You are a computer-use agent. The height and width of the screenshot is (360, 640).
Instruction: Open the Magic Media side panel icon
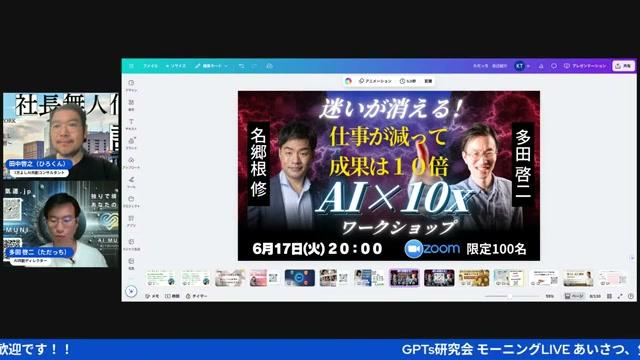(131, 244)
